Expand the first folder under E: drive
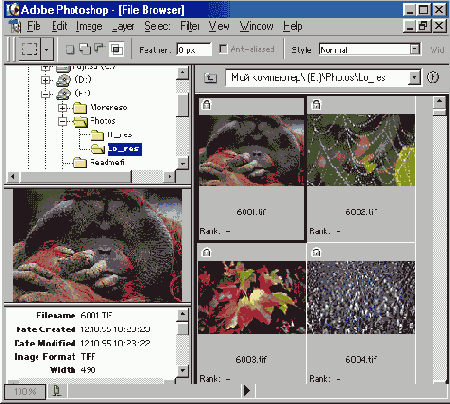Image resolution: width=450 pixels, height=404 pixels. coord(62,108)
